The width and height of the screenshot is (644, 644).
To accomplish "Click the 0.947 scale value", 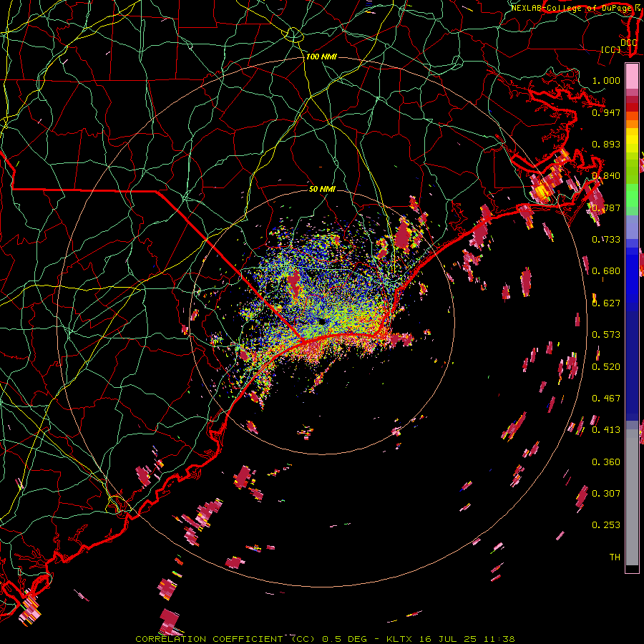I will click(x=606, y=112).
